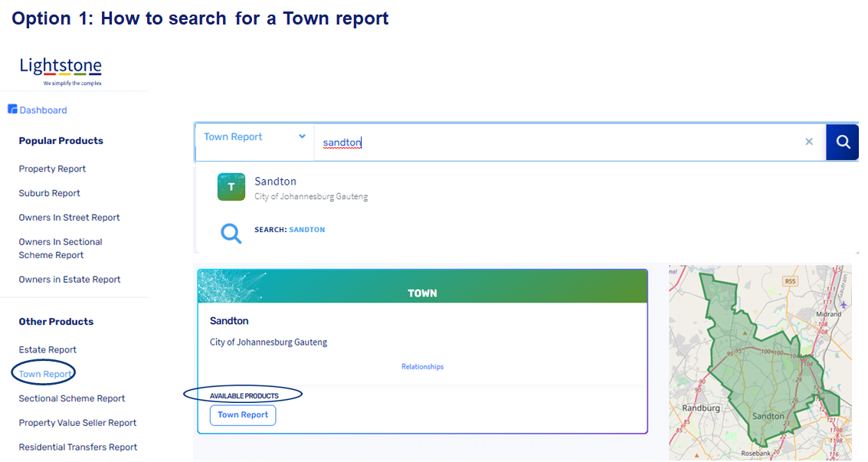Click the Town Report button under Available Products
The height and width of the screenshot is (462, 868).
click(x=243, y=415)
